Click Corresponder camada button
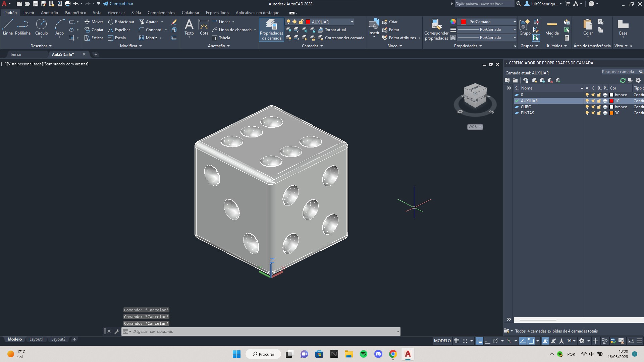The image size is (644, 362). (341, 38)
